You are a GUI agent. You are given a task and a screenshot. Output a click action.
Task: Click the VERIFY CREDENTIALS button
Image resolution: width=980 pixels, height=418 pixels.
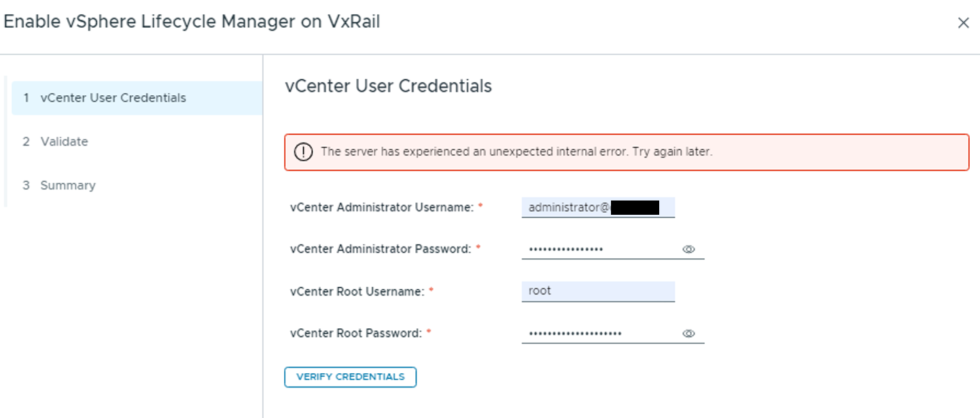(x=350, y=377)
